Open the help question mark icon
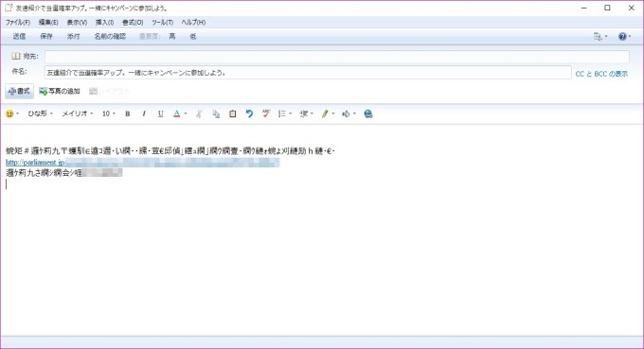Viewport: 644px width, 349px height. (622, 37)
